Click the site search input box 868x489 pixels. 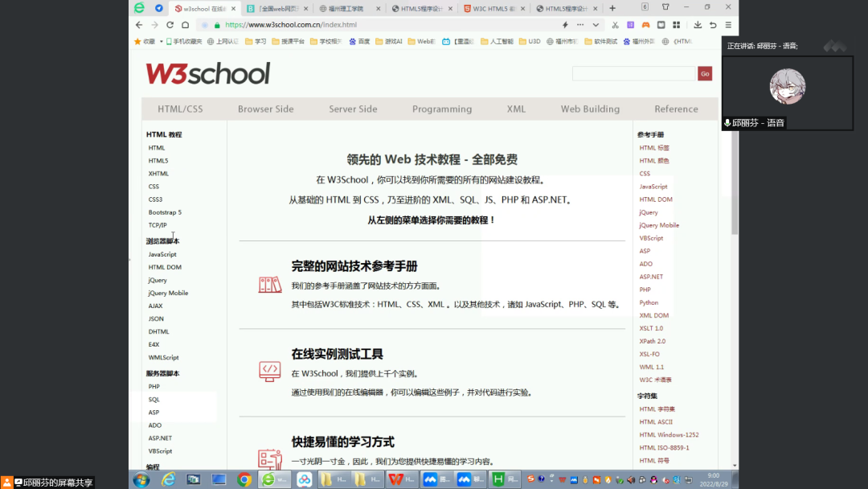[x=634, y=74]
